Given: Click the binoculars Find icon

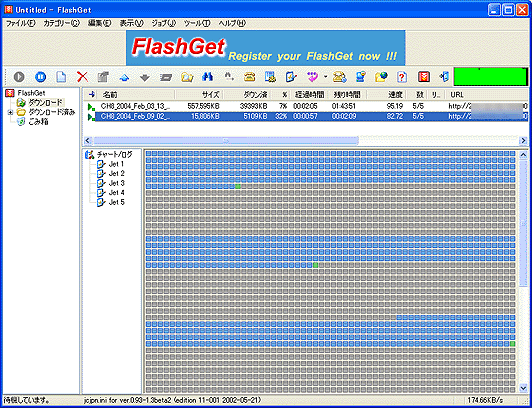Looking at the screenshot, I should (207, 77).
